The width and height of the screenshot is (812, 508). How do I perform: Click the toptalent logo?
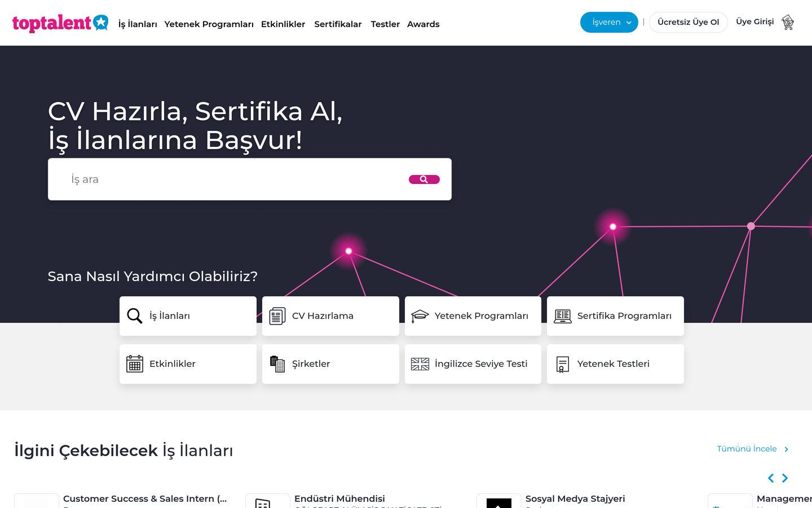[60, 23]
